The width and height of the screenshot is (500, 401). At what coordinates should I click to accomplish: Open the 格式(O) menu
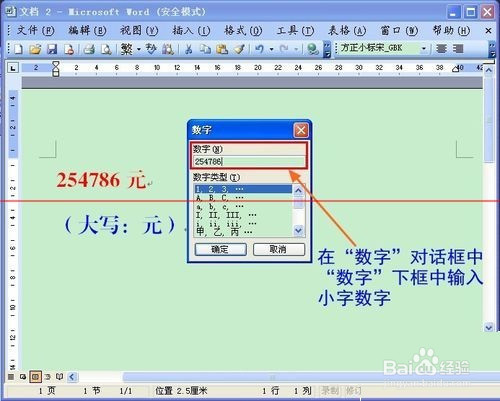click(x=243, y=31)
